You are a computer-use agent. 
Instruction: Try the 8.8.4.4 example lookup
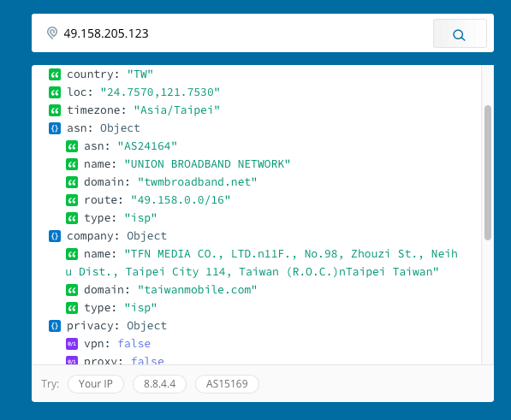point(160,384)
